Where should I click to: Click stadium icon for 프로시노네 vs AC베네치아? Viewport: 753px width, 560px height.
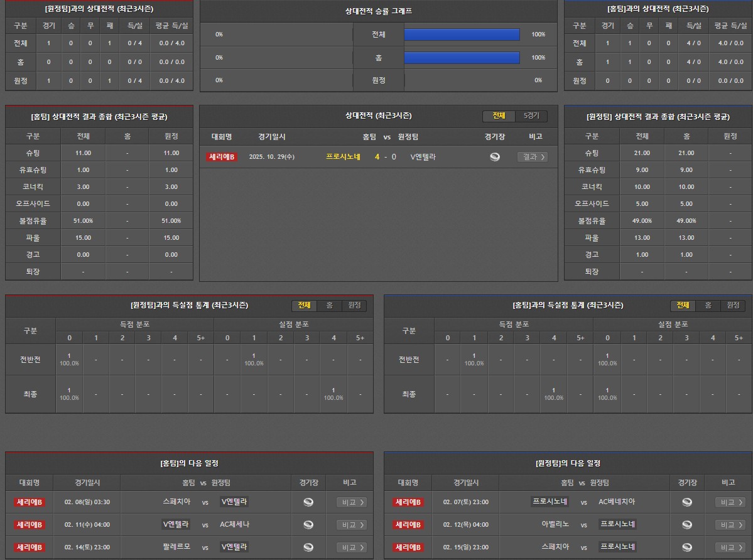(x=687, y=502)
